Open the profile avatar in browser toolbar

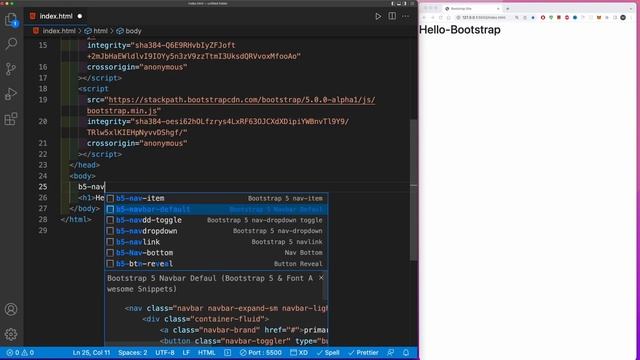coord(623,18)
